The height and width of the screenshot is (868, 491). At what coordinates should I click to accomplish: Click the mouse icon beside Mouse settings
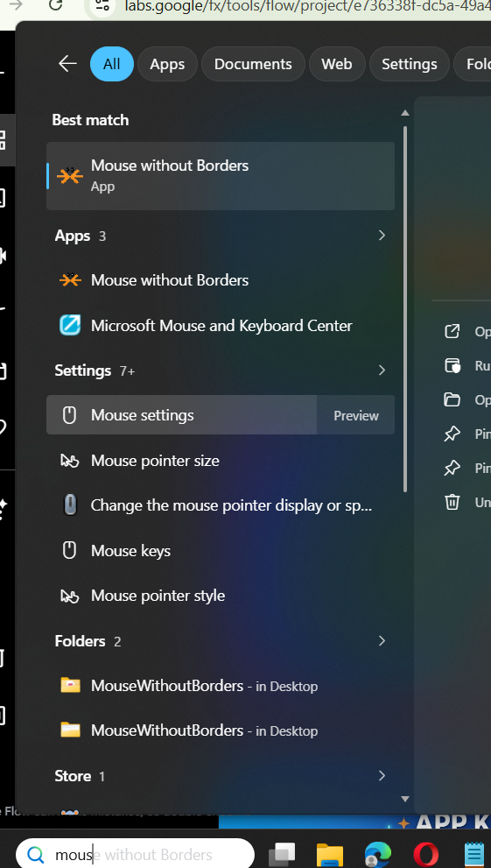(69, 415)
